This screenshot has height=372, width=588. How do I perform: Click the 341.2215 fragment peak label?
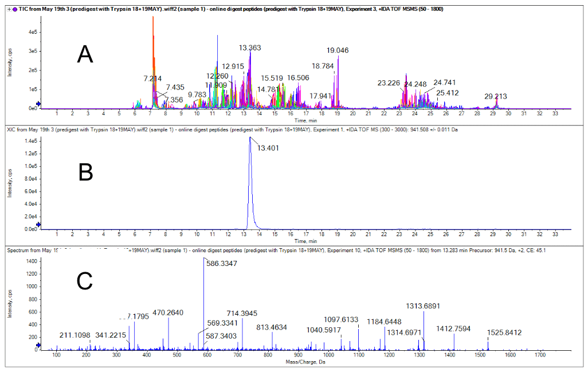(111, 335)
